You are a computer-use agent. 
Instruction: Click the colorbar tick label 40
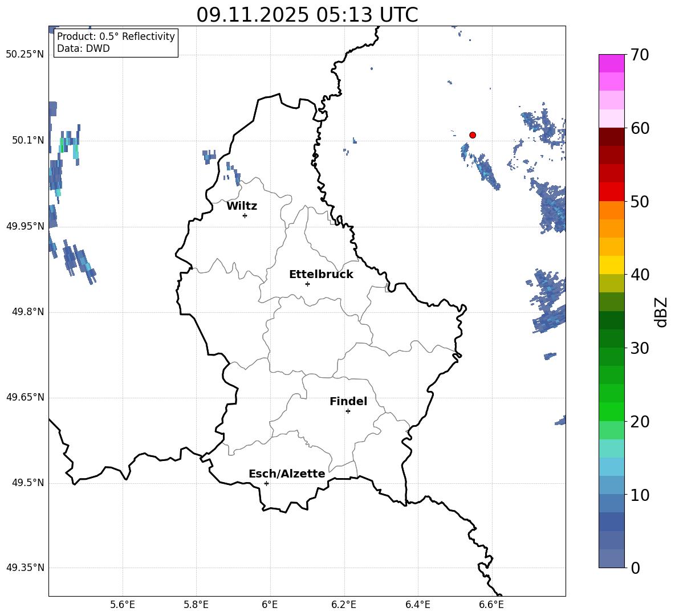[640, 275]
